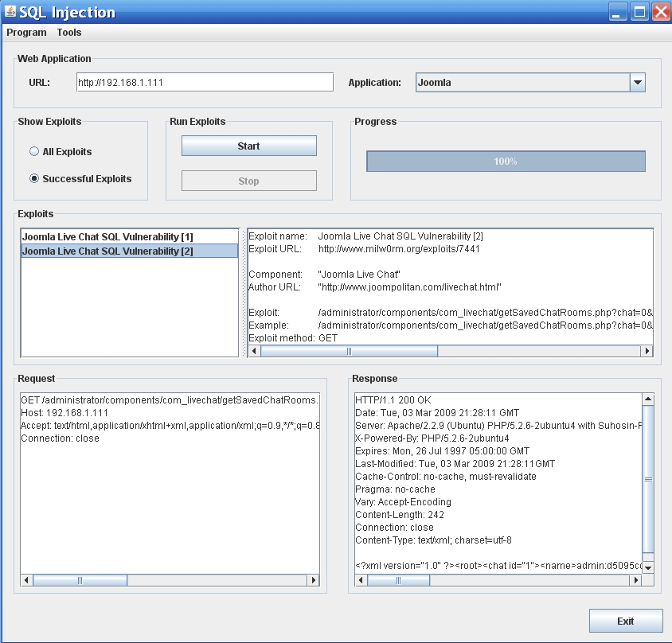Click the URL input field

(205, 82)
